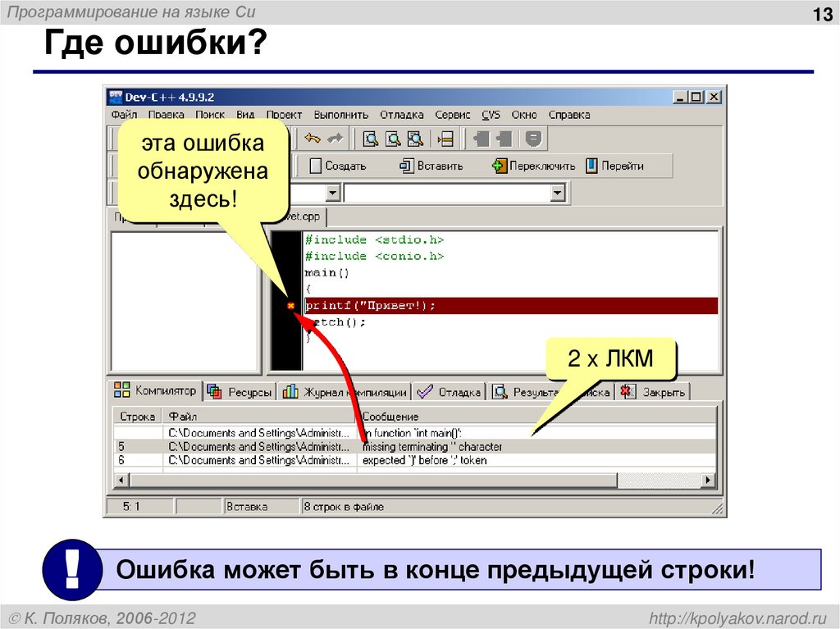Click line number 6 in error list
Screen dimensions: 840x629
pyautogui.click(x=121, y=460)
